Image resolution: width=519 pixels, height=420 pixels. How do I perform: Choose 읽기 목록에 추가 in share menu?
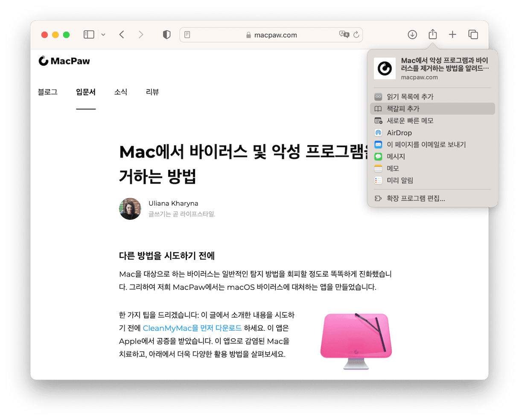point(432,97)
